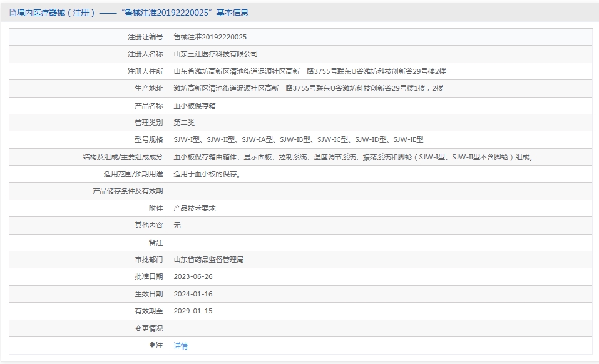Click the lightbulb icon beside 注
Image resolution: width=599 pixels, height=364 pixels.
click(152, 345)
